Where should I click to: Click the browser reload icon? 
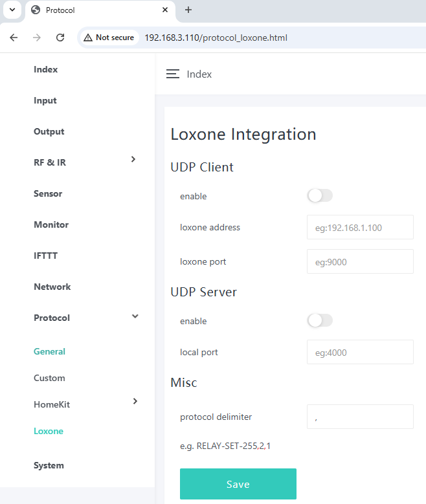[x=60, y=38]
